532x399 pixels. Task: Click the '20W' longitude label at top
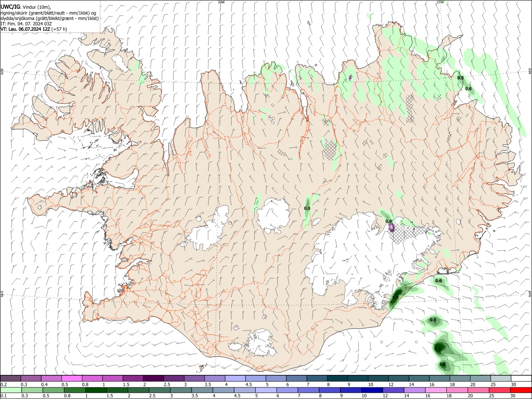221,2
